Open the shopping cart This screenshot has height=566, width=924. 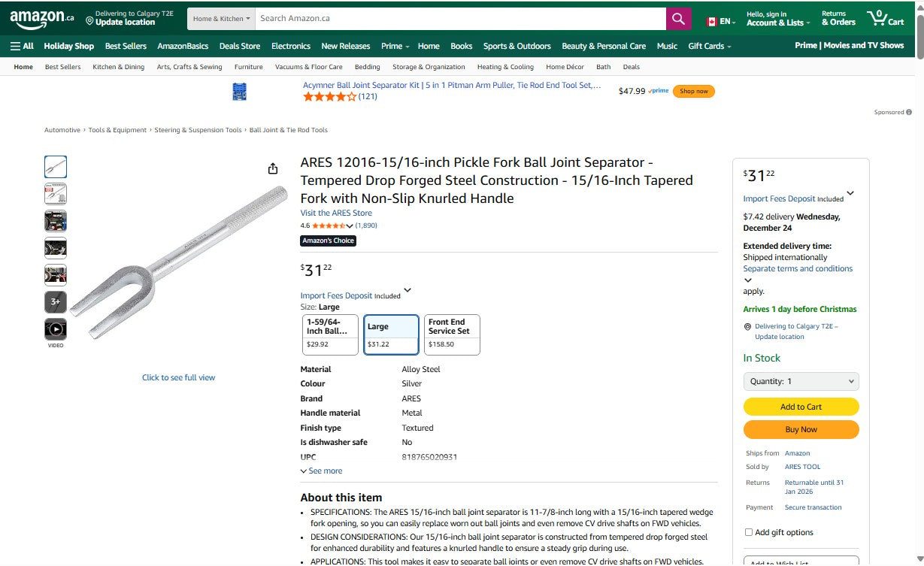[884, 18]
